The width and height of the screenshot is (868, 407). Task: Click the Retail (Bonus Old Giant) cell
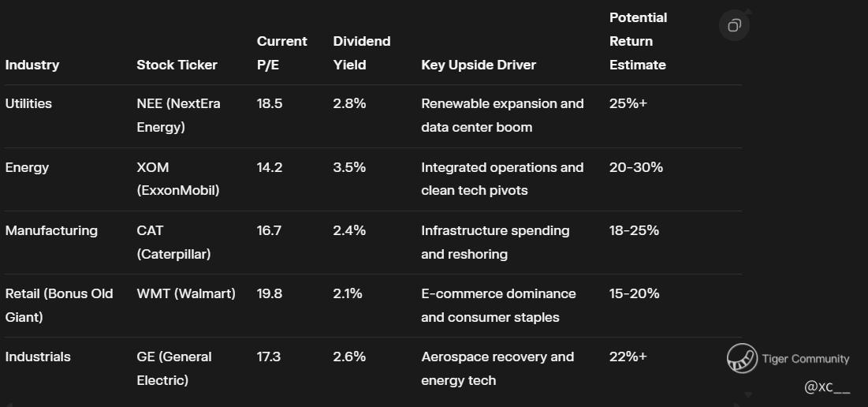coord(59,305)
